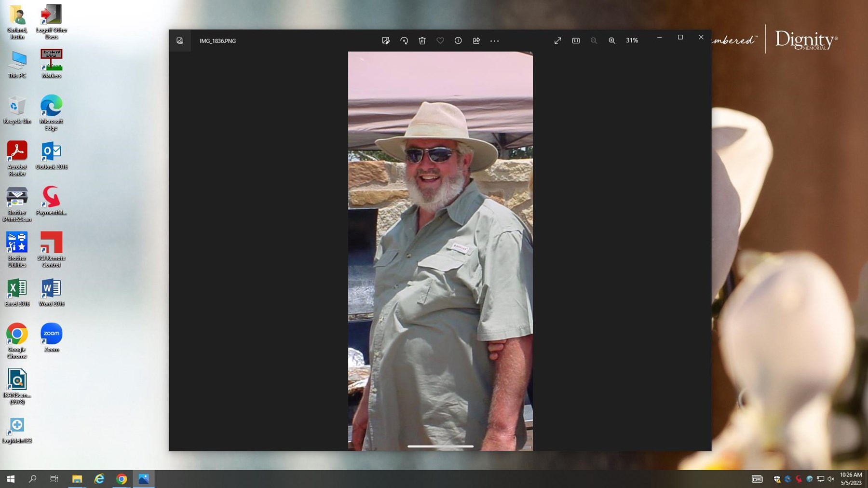Open the Windows Start menu
868x488 pixels.
pyautogui.click(x=11, y=479)
